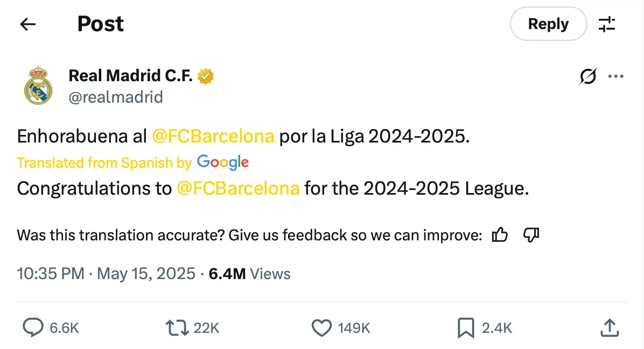Open the @realmadrid profile handle
Viewport: 644px width, 349px height.
click(x=116, y=97)
